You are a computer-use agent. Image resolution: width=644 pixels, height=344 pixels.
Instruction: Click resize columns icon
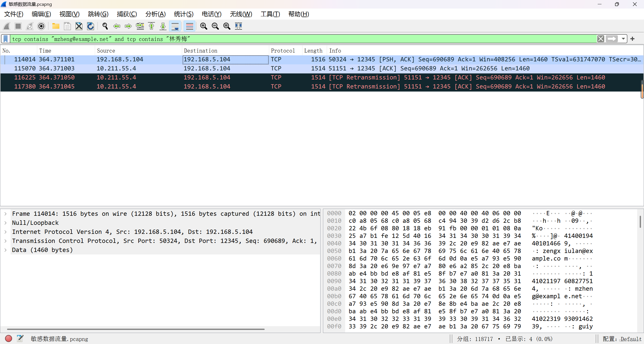tap(238, 26)
